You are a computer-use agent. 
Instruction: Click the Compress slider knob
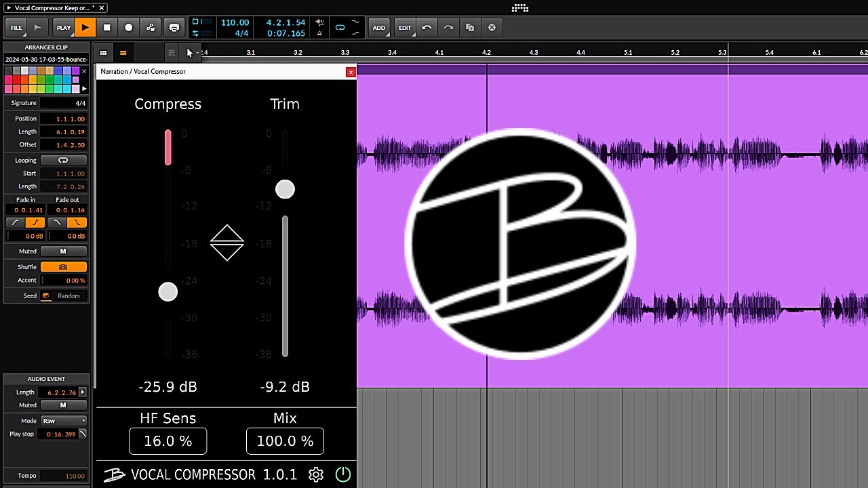coord(167,292)
